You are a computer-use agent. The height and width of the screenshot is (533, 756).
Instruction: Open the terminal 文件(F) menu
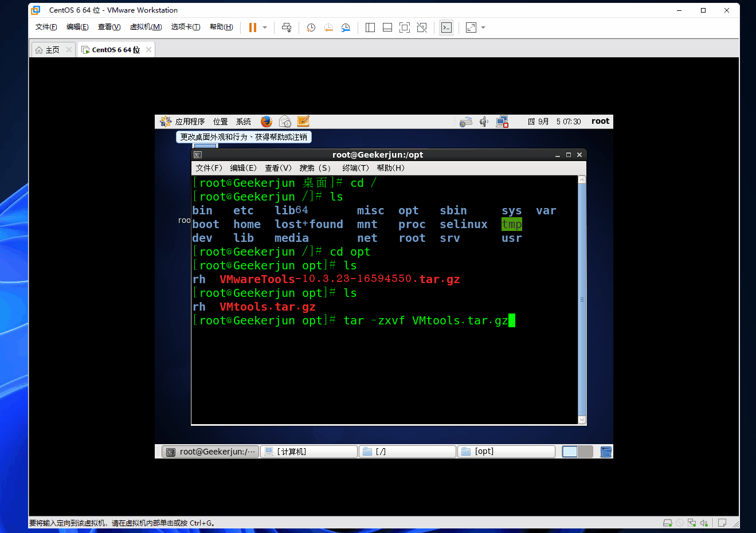(x=209, y=168)
